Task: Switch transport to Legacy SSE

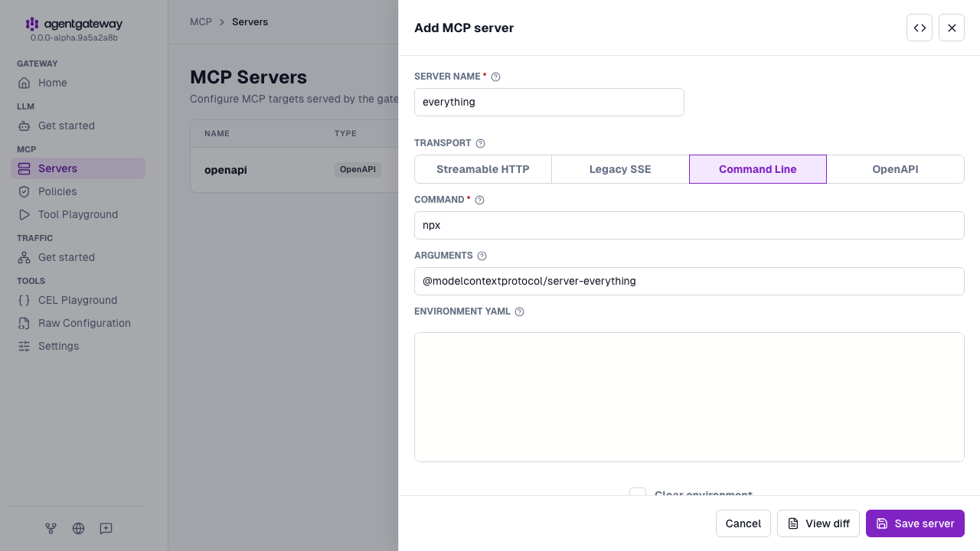Action: [x=620, y=169]
